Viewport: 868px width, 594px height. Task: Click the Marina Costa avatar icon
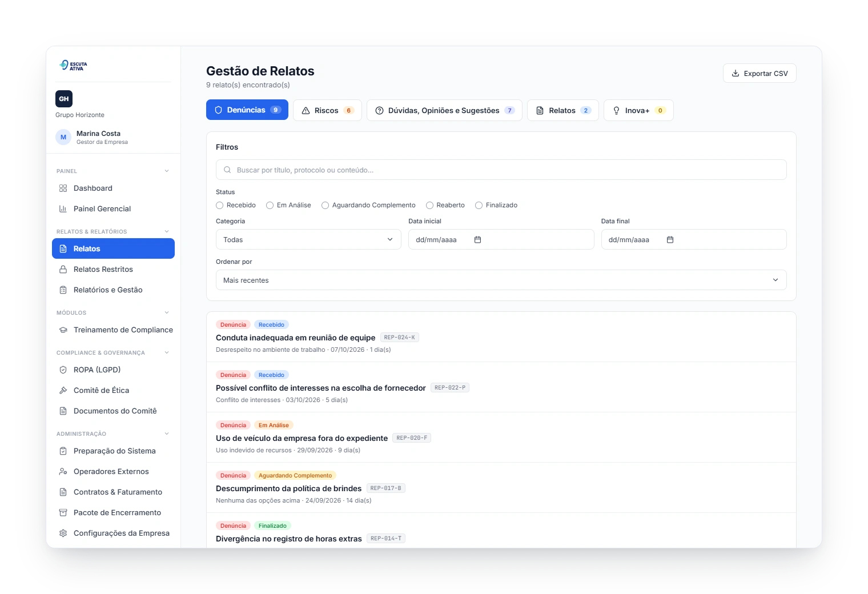tap(63, 137)
